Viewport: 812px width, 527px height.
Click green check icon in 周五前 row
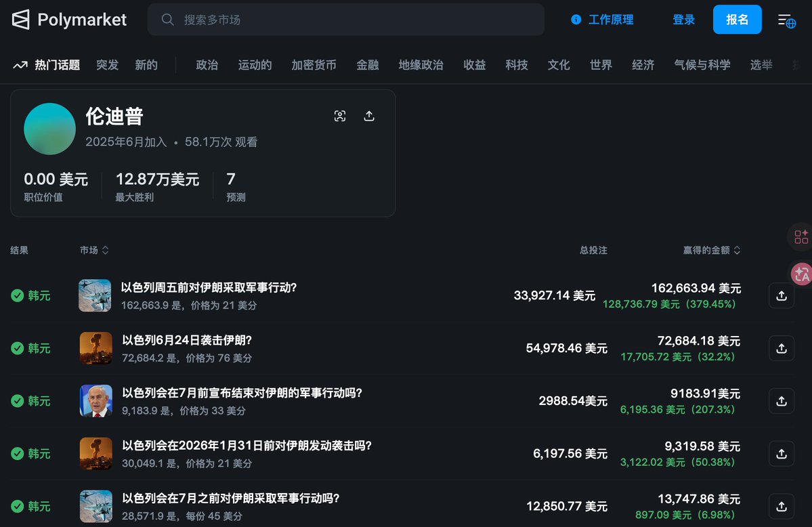(17, 295)
